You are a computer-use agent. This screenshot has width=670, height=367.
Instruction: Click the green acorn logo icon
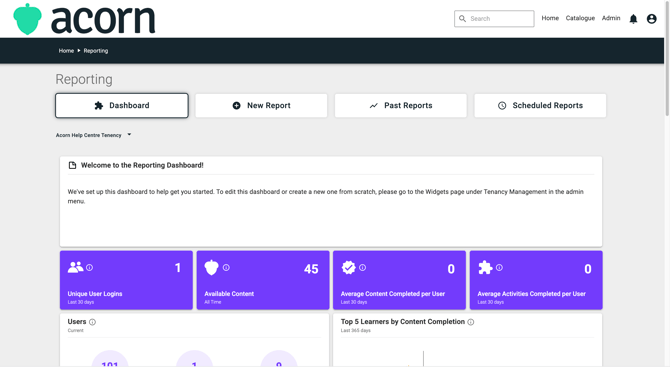27,19
